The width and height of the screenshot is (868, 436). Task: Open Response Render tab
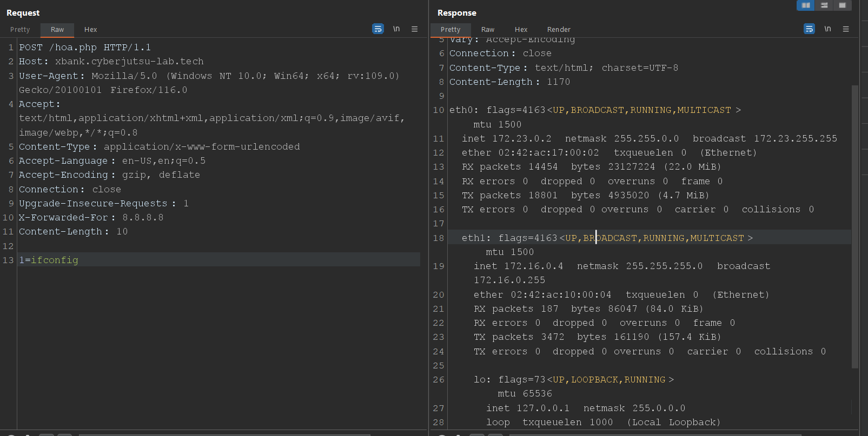coord(559,30)
